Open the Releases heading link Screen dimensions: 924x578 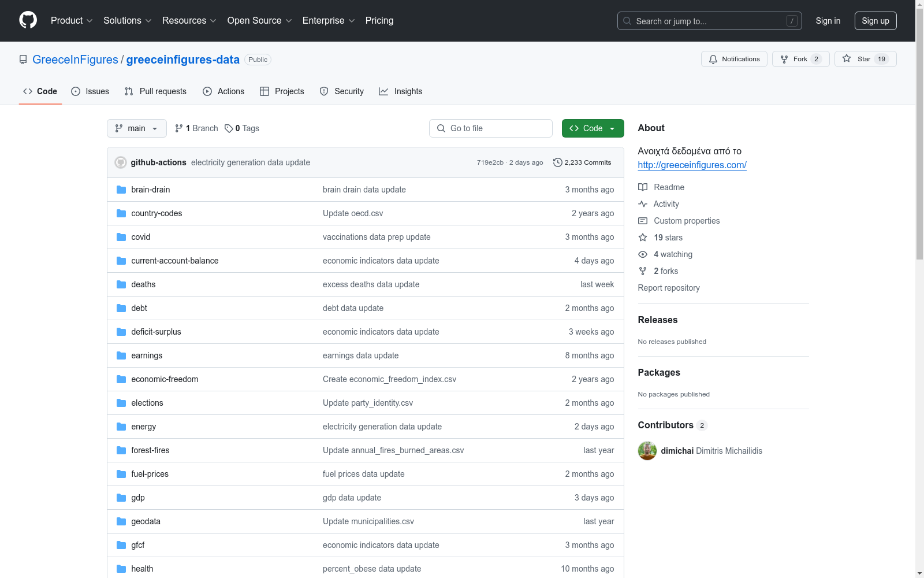pos(658,320)
